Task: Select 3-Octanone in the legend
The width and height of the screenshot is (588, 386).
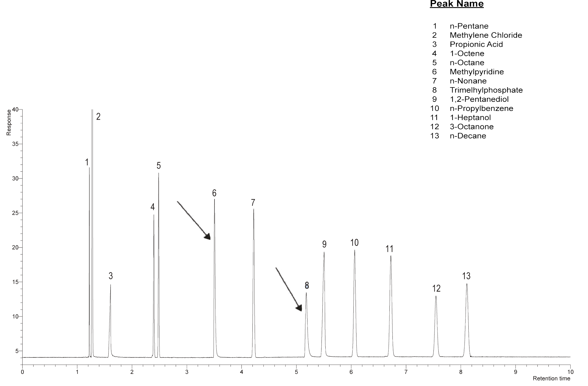Action: (472, 127)
